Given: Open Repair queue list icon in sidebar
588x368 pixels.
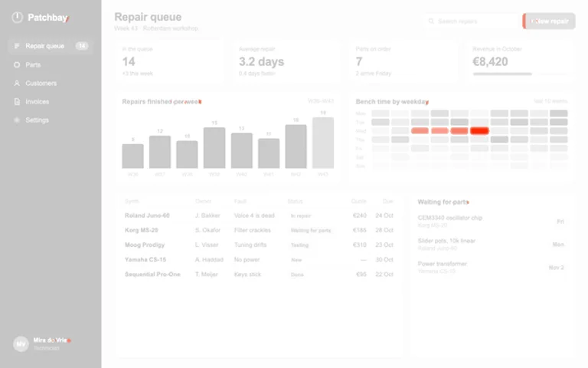Looking at the screenshot, I should click(17, 46).
